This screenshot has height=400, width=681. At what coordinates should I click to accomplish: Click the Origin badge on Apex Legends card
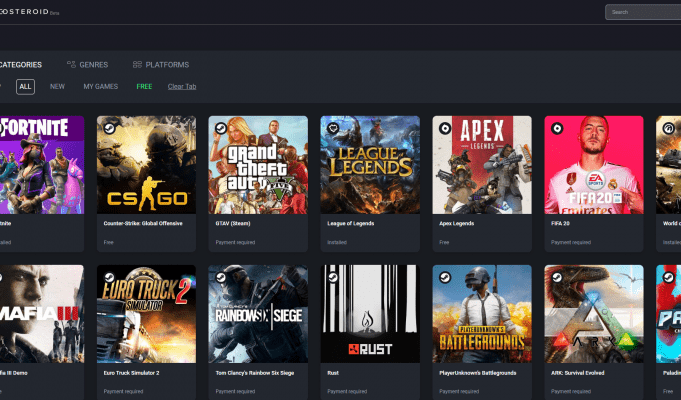445,129
